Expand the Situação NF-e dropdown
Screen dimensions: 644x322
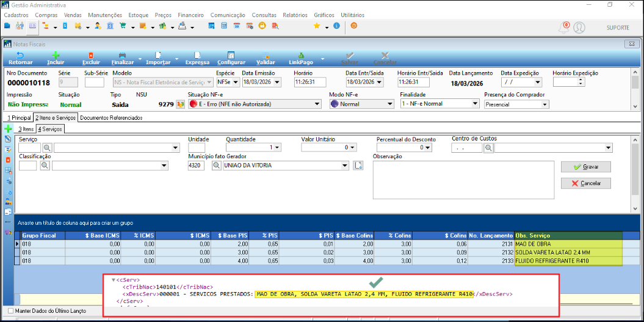click(x=316, y=104)
